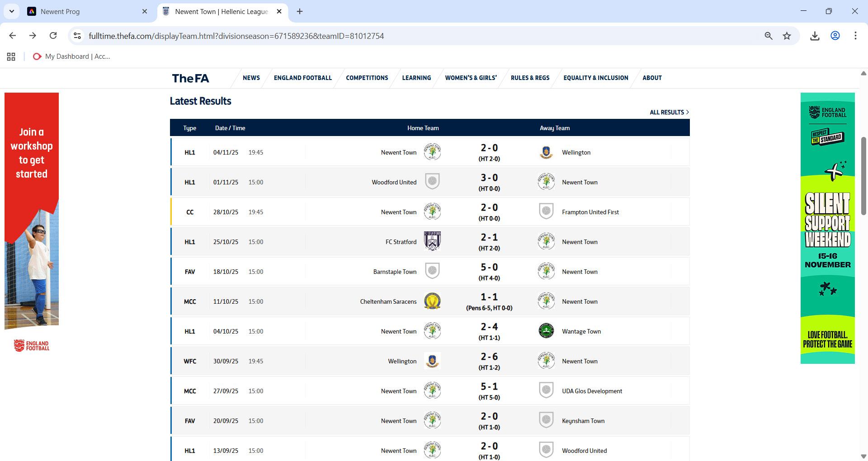Click FC Stratford club crest

(432, 241)
